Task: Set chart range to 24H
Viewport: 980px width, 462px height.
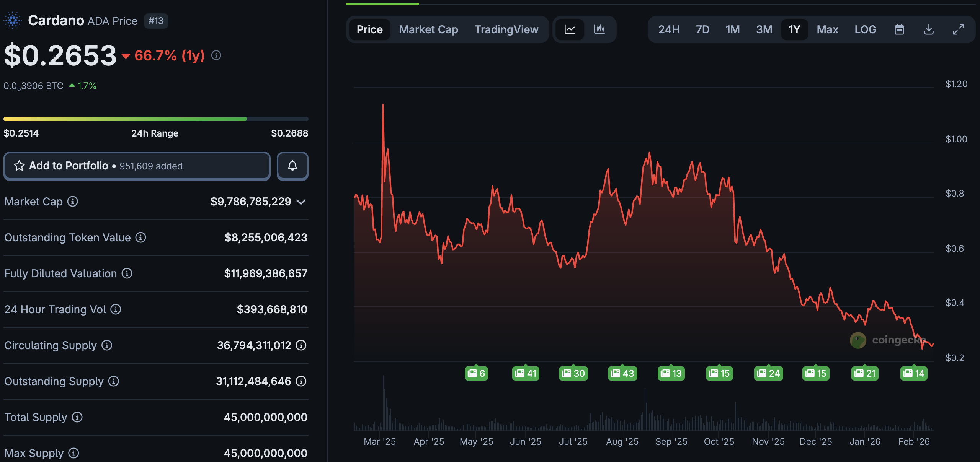Action: 669,29
